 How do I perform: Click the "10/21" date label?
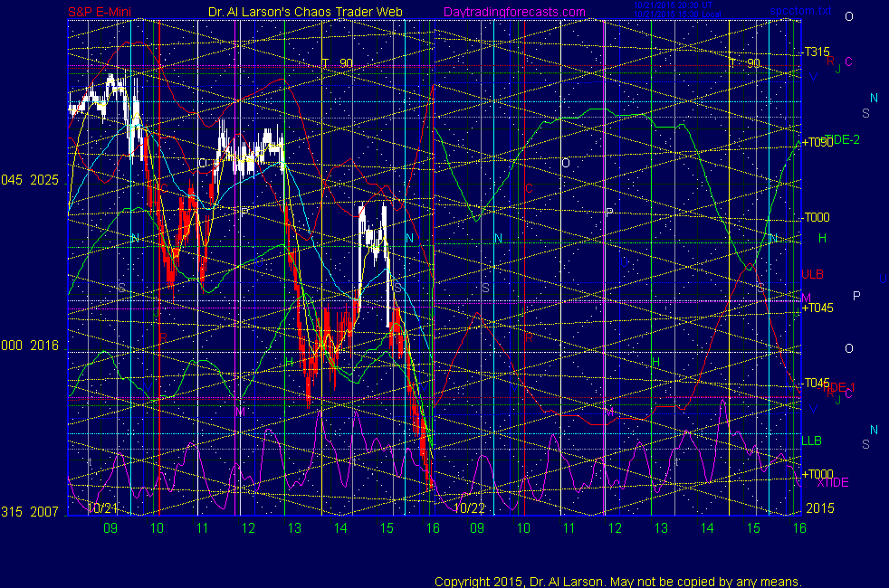pyautogui.click(x=103, y=508)
